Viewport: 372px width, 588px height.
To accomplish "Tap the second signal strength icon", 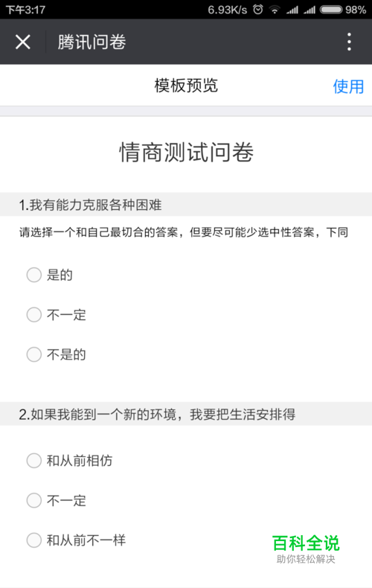I will 310,10.
